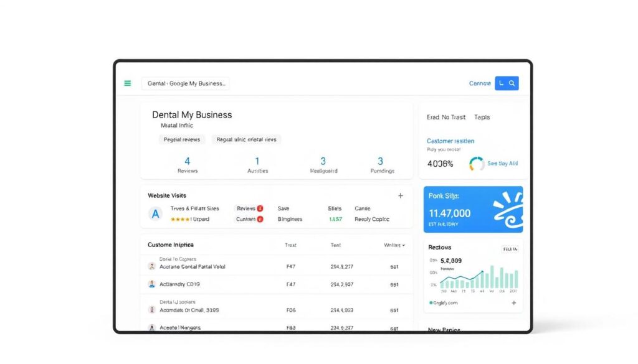Switch to the Erad No Trasit tab
638x364 pixels.
coord(446,117)
